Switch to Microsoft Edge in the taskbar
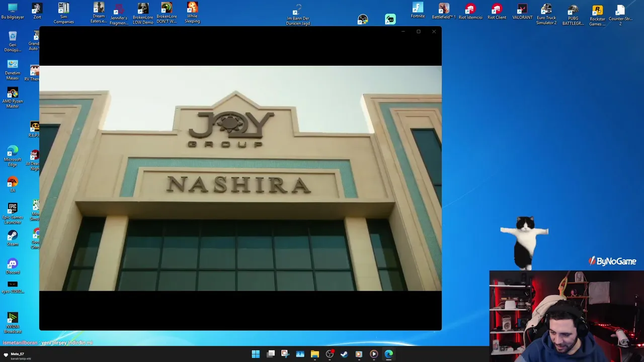This screenshot has width=644, height=362. tap(388, 354)
